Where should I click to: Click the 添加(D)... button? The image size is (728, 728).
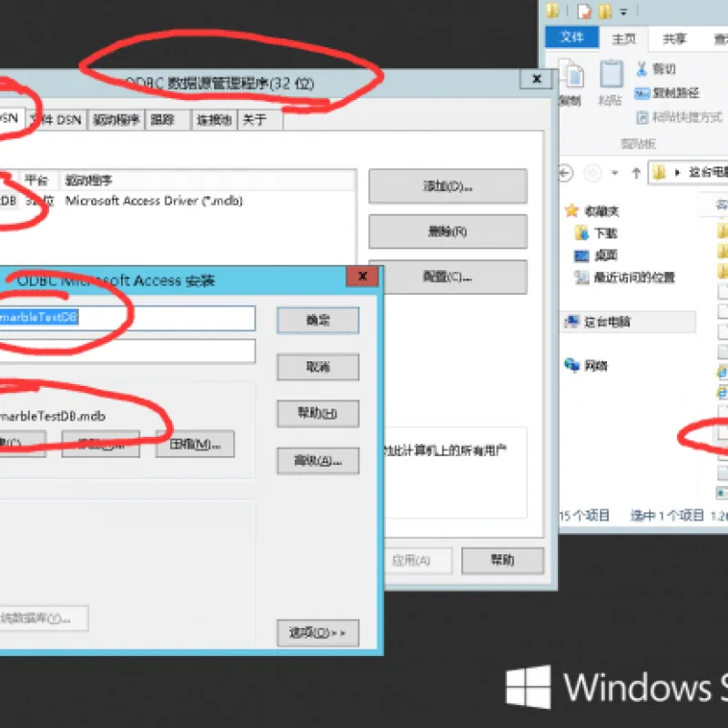coord(448,187)
